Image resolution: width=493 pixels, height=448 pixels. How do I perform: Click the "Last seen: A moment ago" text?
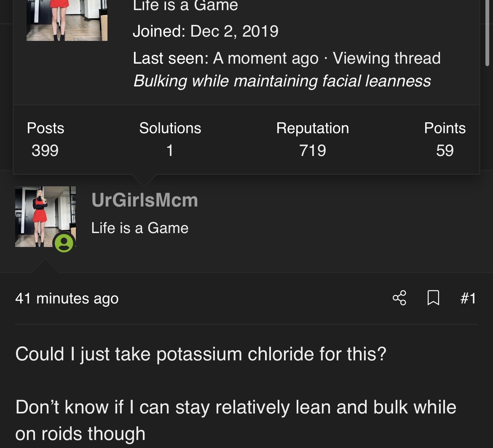(225, 58)
